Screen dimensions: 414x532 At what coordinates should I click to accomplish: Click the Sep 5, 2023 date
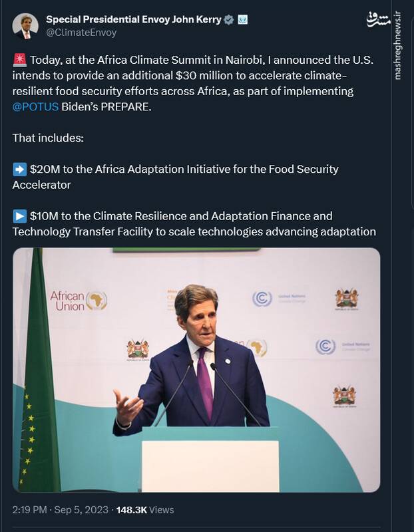click(x=81, y=510)
